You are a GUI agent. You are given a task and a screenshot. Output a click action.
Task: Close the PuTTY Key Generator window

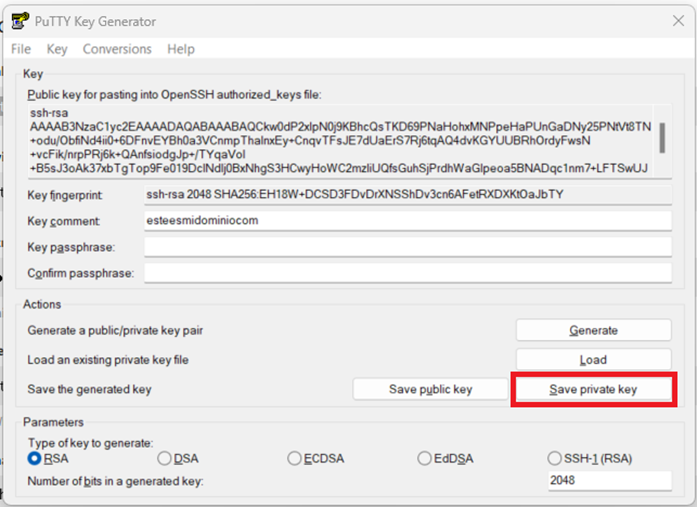[x=679, y=20]
